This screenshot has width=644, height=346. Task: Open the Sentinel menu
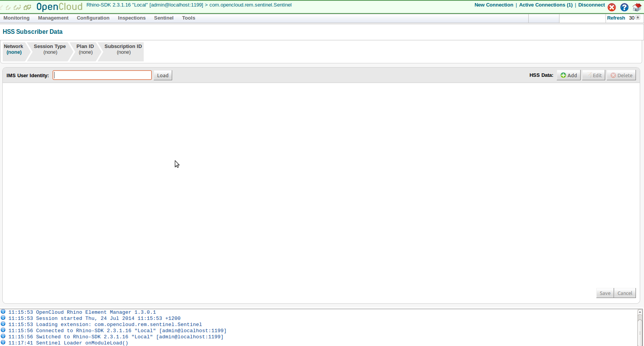pyautogui.click(x=164, y=18)
